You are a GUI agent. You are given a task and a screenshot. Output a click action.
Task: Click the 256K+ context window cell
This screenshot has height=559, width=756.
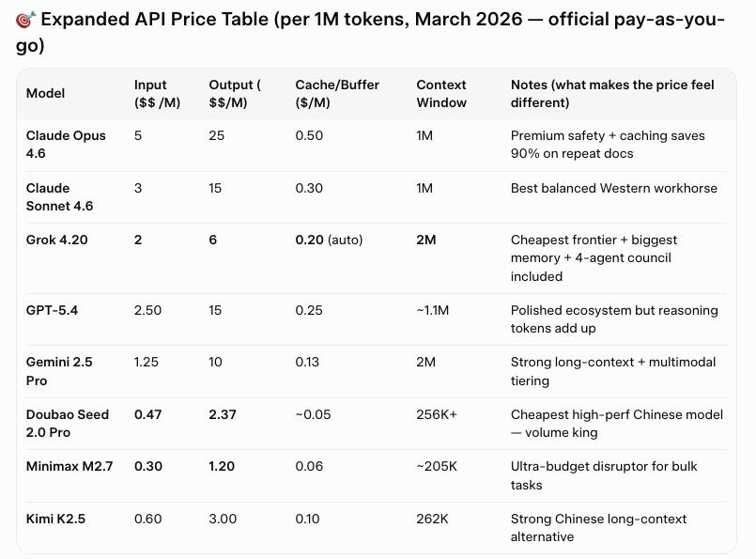pyautogui.click(x=437, y=415)
